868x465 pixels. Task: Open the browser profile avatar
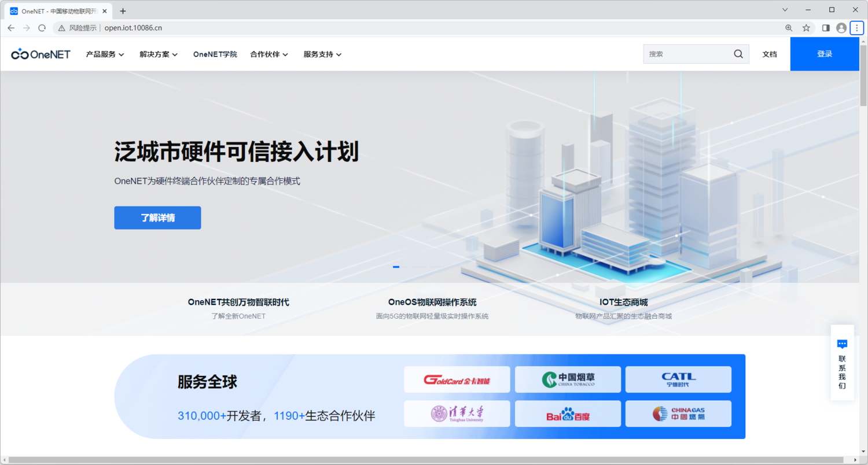[841, 27]
